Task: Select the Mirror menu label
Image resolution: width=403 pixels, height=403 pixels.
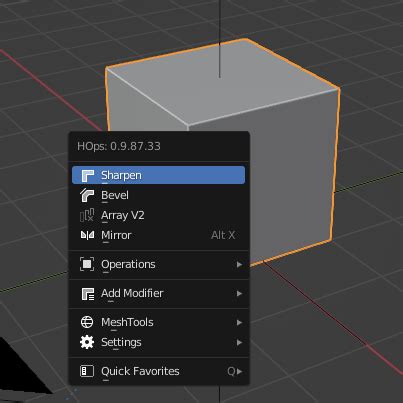Action: tap(116, 235)
